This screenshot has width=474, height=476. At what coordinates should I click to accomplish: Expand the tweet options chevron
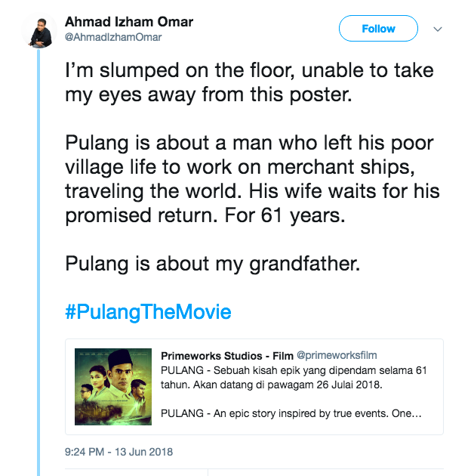(x=438, y=29)
